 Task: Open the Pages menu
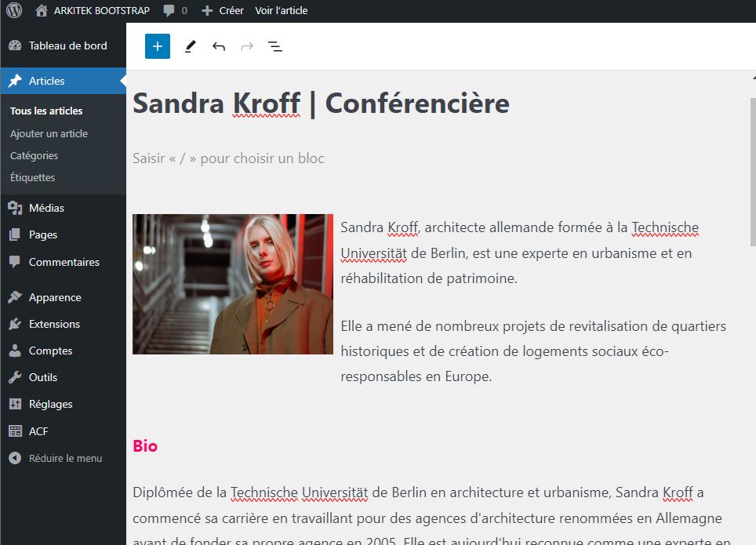(x=43, y=234)
